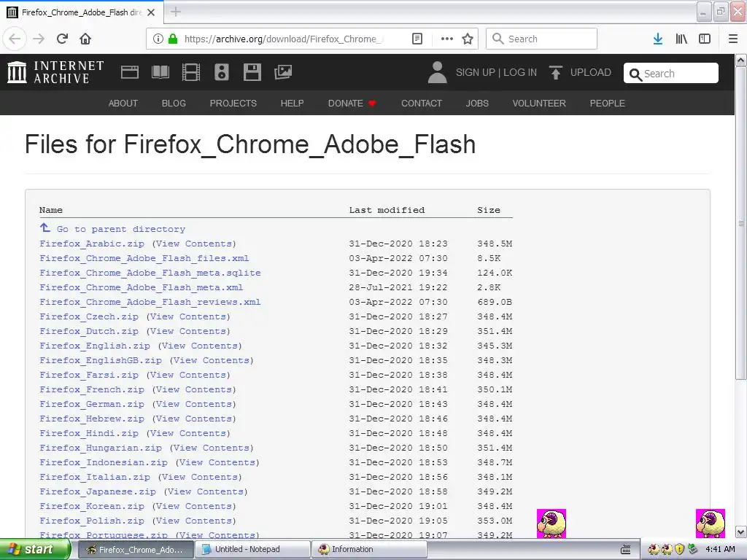The height and width of the screenshot is (560, 747).
Task: Open a new browser tab
Action: tap(176, 12)
